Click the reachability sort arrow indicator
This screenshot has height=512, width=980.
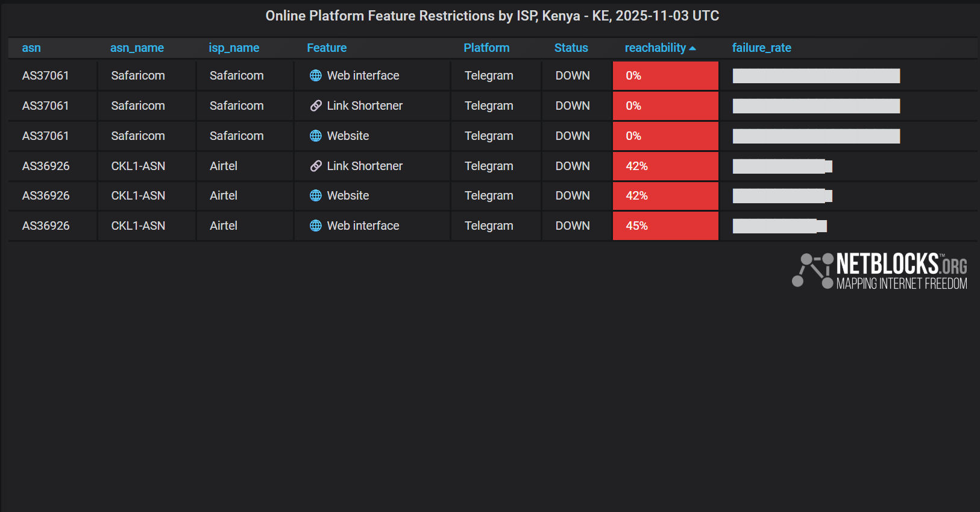click(x=693, y=48)
